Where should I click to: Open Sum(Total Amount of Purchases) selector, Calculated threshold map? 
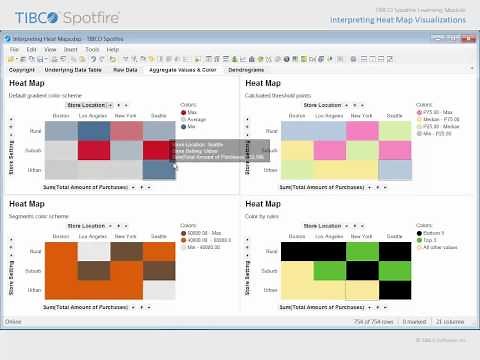[x=325, y=187]
